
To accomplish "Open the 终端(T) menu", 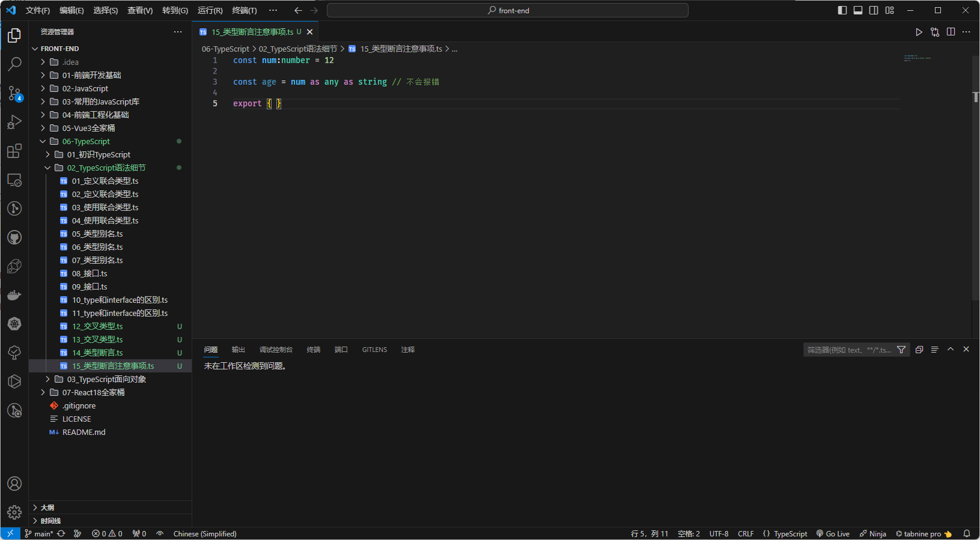I will pyautogui.click(x=245, y=10).
